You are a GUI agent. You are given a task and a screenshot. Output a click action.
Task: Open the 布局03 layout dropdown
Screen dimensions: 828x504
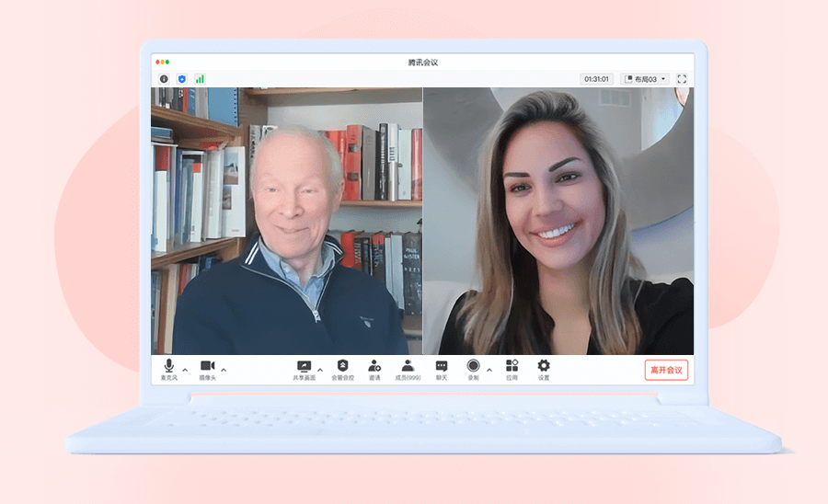645,79
